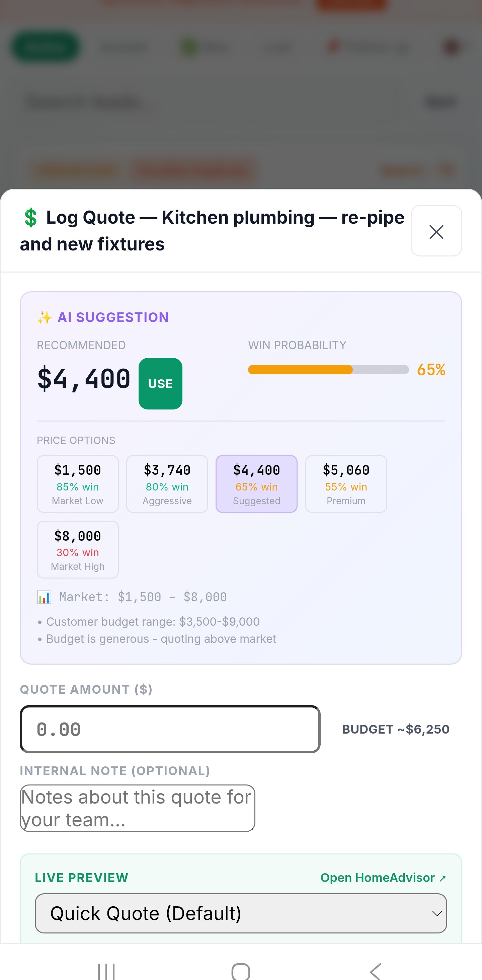This screenshot has height=980, width=482.
Task: Select the $8,000 Market High option
Action: (78, 549)
